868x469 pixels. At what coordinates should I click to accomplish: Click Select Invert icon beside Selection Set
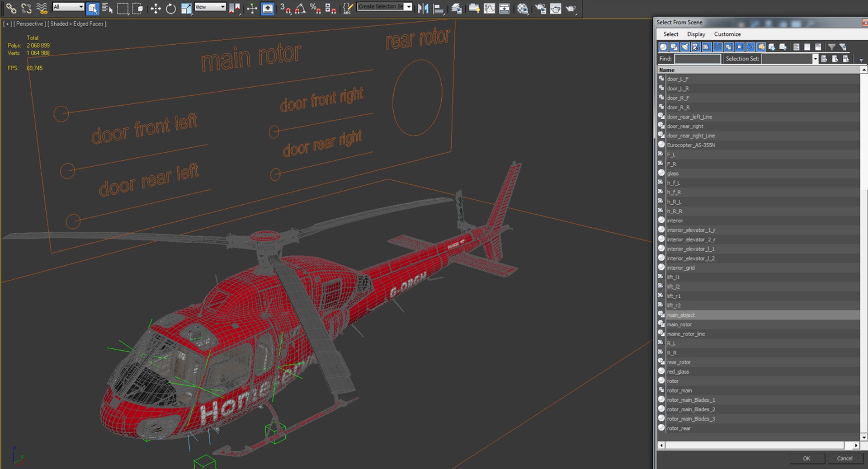click(846, 59)
